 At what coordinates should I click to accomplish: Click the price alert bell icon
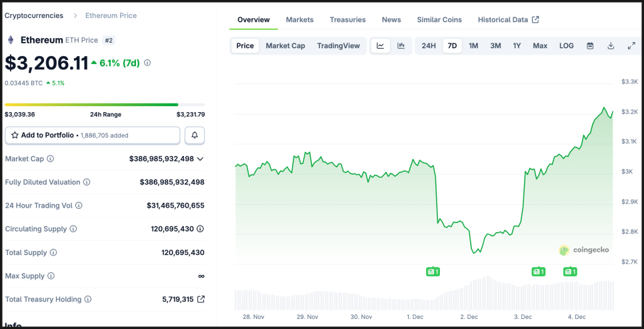pos(195,135)
